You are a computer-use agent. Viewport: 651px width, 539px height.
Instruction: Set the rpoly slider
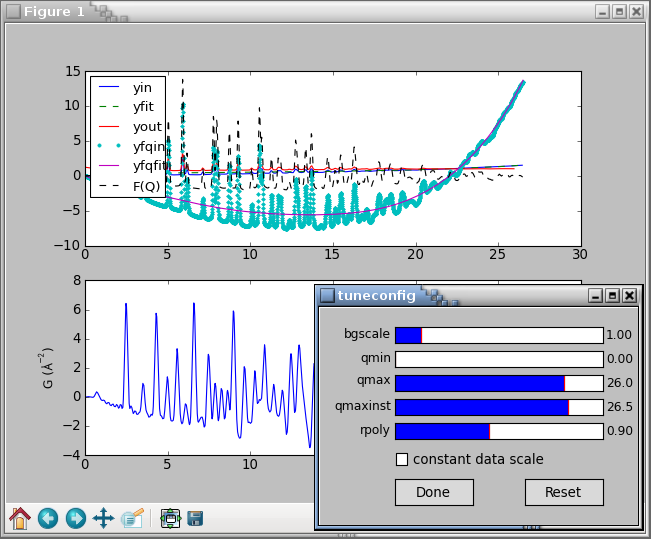click(498, 431)
